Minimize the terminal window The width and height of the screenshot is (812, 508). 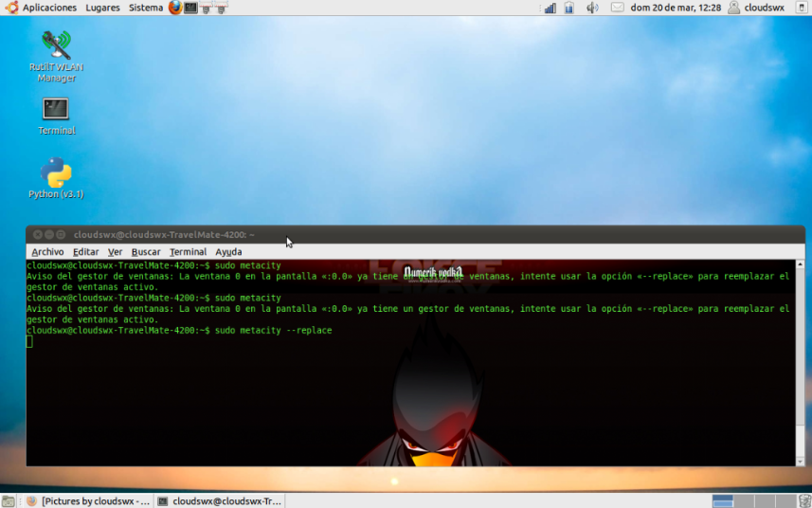click(x=49, y=235)
